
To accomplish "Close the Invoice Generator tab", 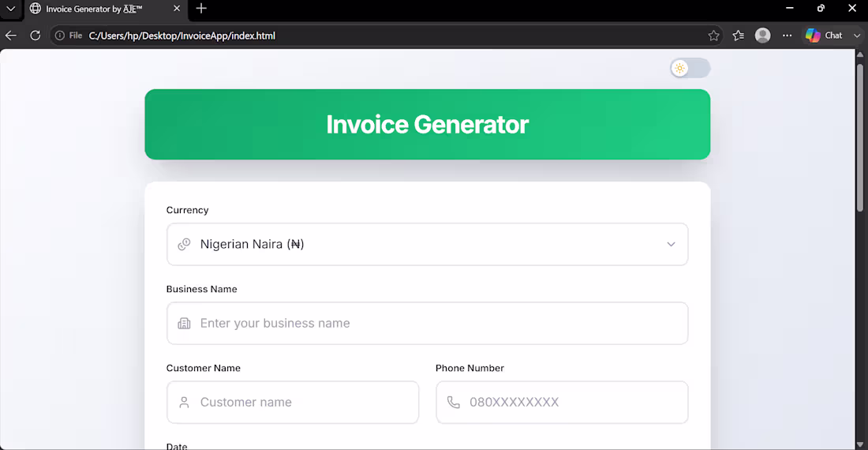I will click(177, 9).
